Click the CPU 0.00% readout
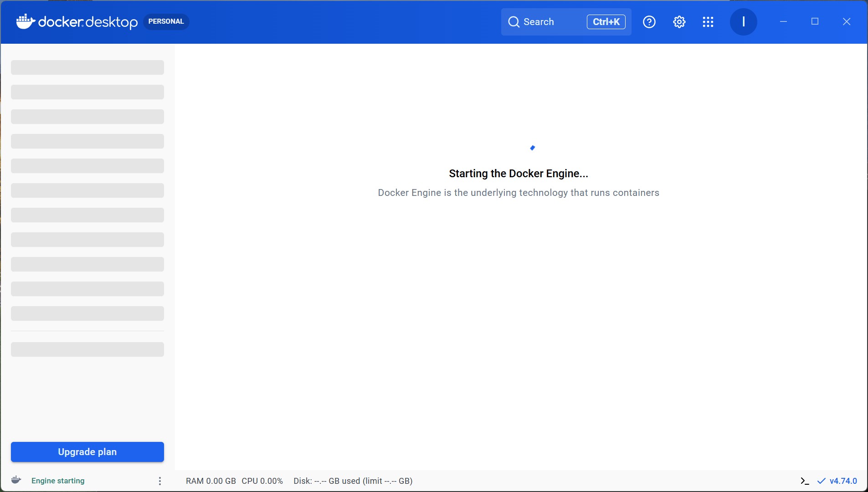Screen dimensions: 868x492 click(262, 481)
